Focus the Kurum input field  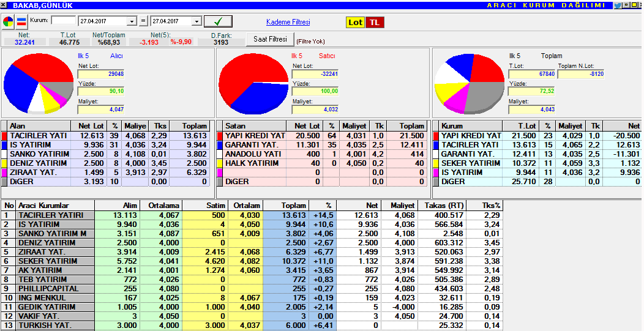[x=64, y=21]
